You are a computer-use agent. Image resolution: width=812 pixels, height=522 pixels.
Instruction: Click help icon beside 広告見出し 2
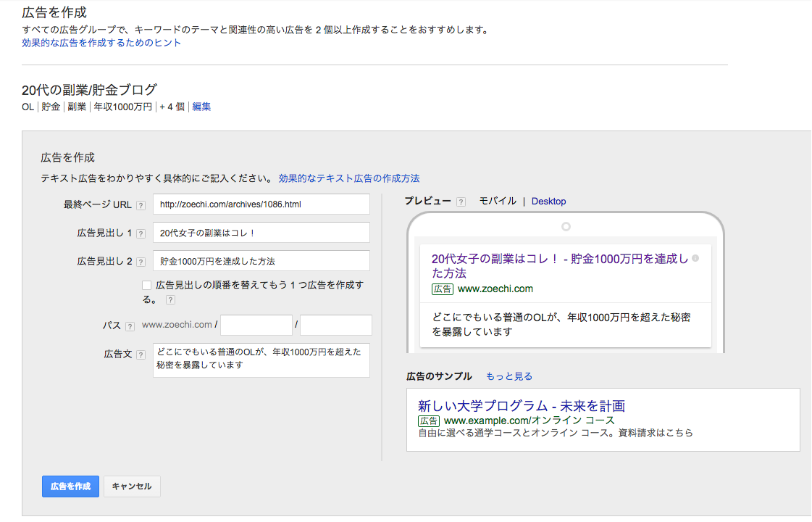click(x=141, y=262)
